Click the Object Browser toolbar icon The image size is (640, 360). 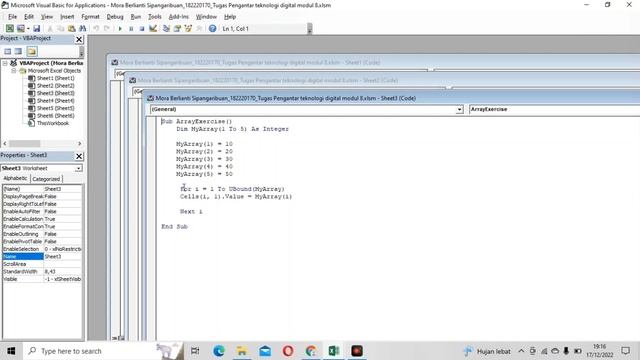click(x=188, y=29)
